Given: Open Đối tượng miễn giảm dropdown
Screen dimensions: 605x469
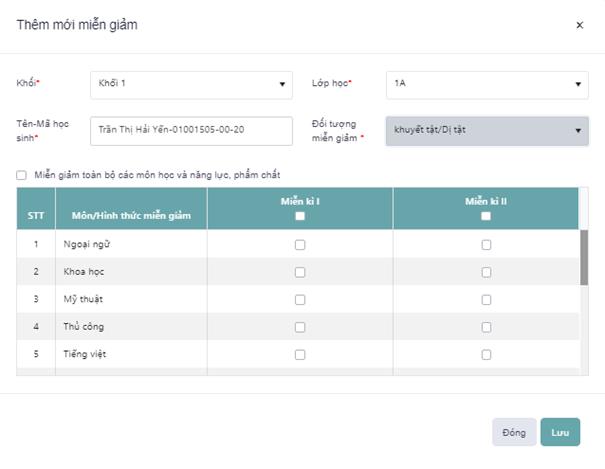Looking at the screenshot, I should tap(487, 130).
